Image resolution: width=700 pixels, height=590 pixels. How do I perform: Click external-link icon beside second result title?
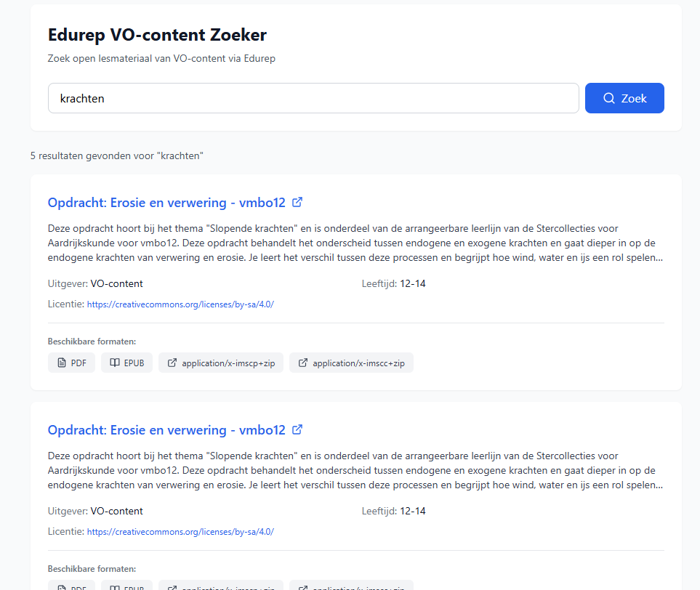297,429
